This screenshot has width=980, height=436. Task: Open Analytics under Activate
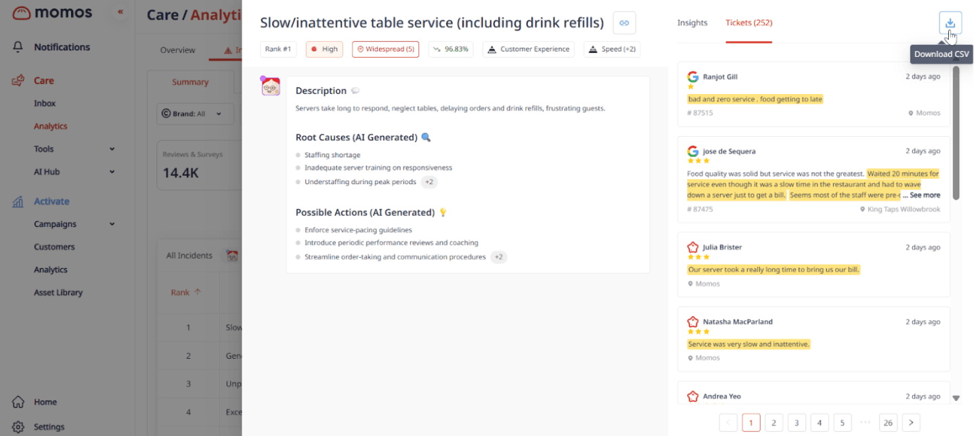[51, 270]
